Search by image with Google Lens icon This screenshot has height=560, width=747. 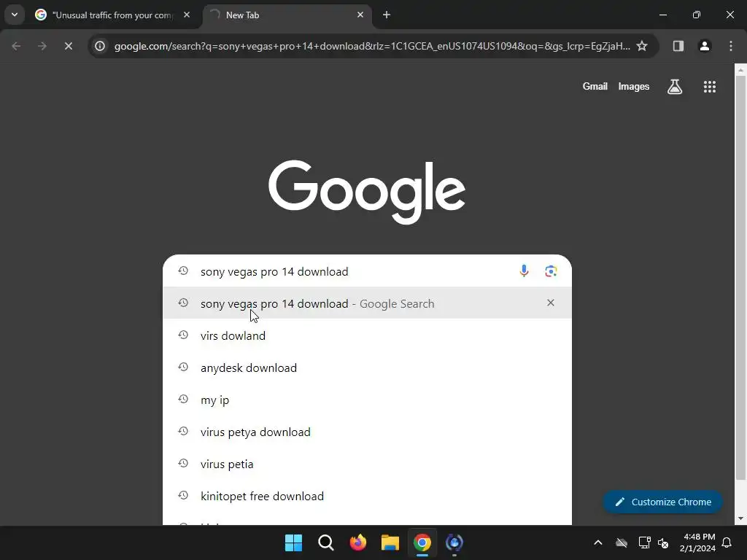(x=551, y=271)
